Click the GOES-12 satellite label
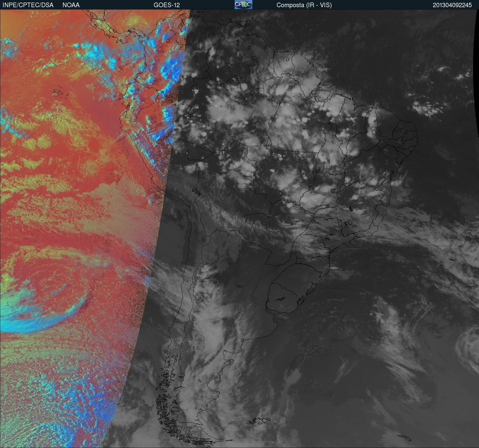This screenshot has height=448, width=479. (166, 5)
